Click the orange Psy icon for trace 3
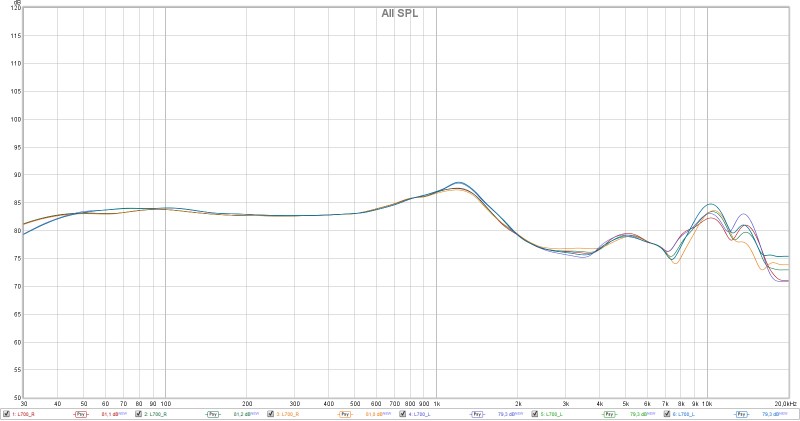This screenshot has width=800, height=421. [x=345, y=414]
